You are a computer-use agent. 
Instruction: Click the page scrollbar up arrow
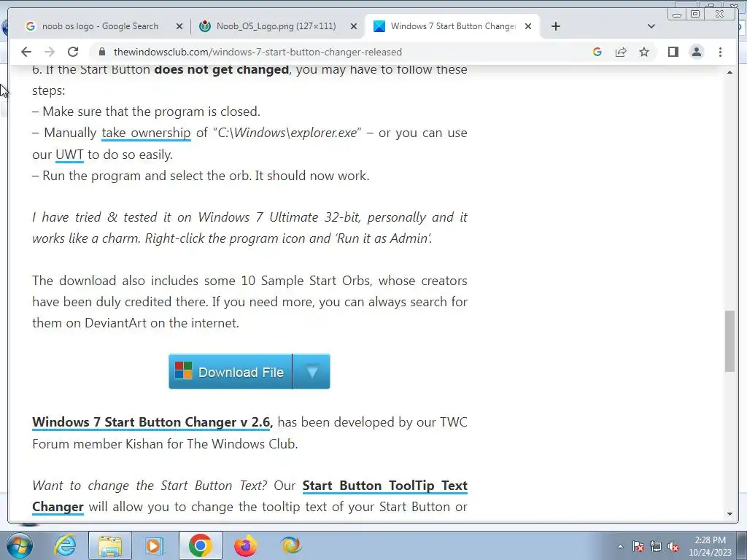[729, 72]
